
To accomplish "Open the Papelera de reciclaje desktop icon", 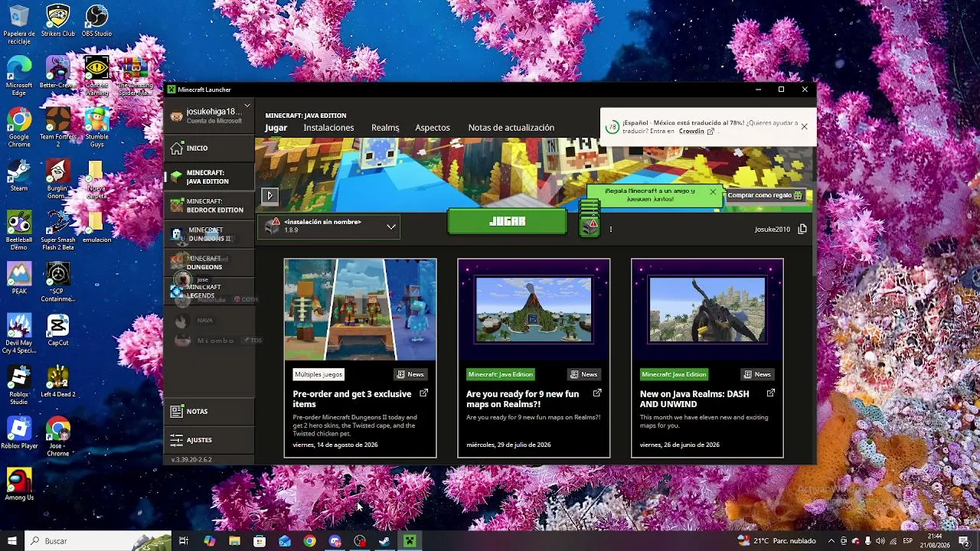I will (x=19, y=25).
